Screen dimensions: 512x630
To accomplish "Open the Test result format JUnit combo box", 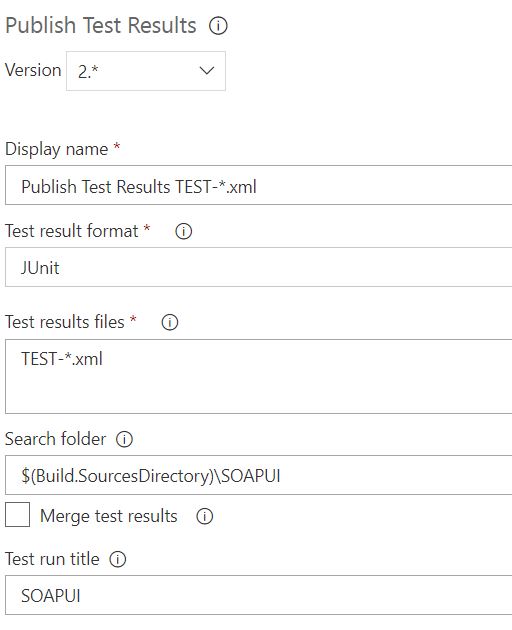I will 258,267.
